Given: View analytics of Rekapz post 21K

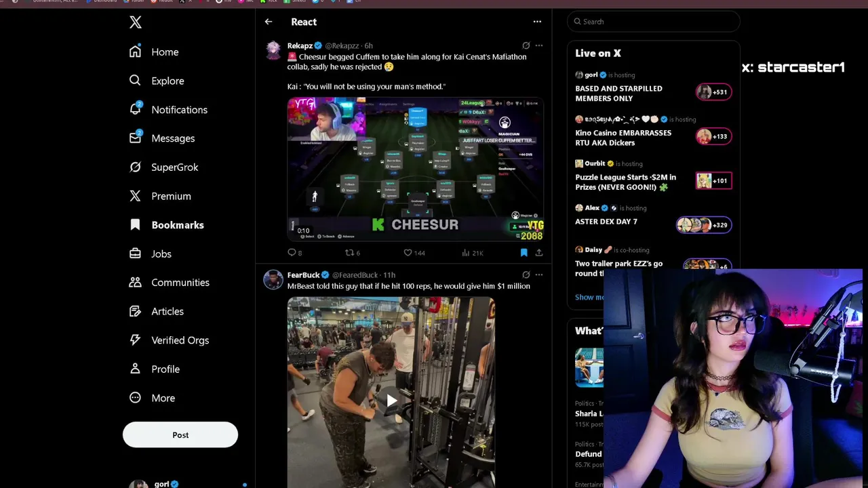Looking at the screenshot, I should click(x=473, y=253).
